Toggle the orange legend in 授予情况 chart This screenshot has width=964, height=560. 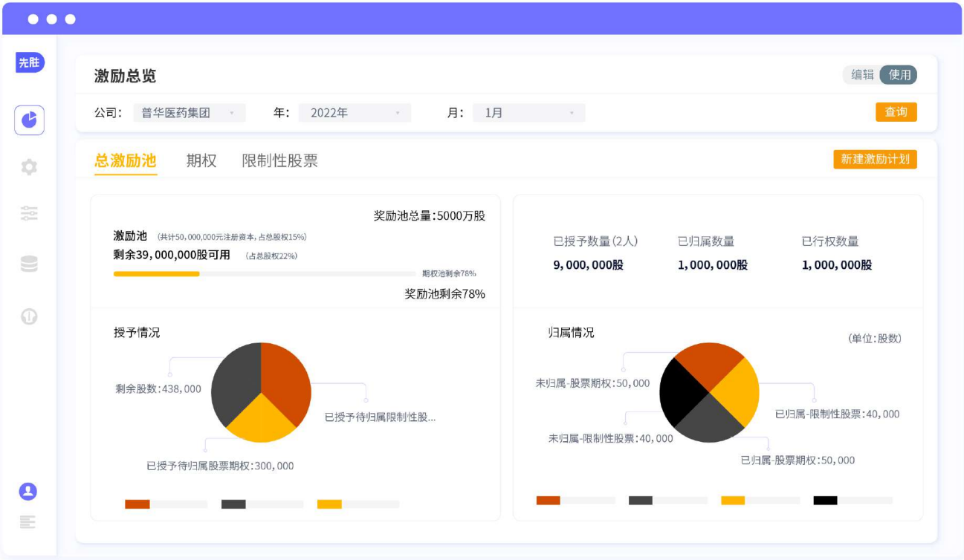point(138,504)
